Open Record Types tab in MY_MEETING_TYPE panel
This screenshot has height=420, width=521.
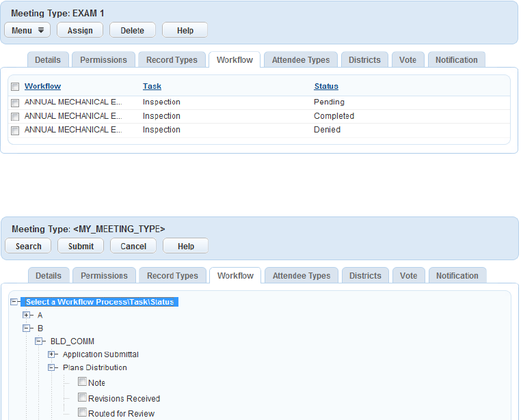click(x=172, y=275)
